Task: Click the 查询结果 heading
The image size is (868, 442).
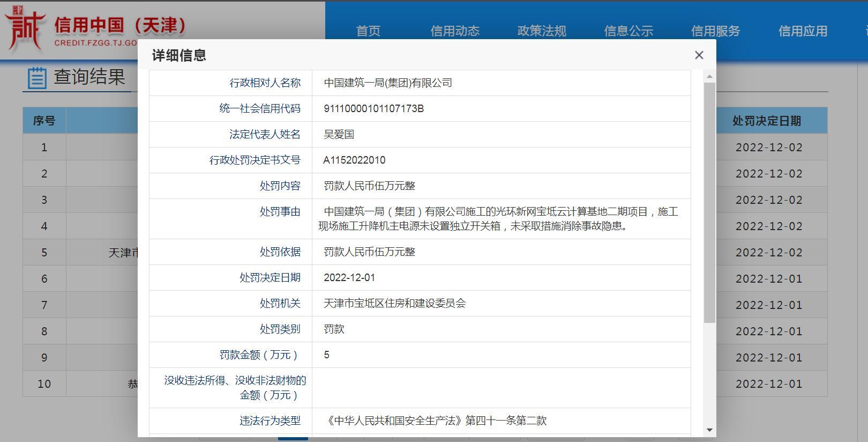Action: tap(89, 77)
